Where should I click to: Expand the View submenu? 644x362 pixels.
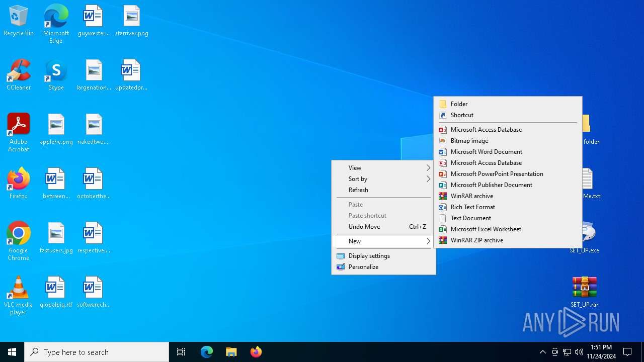point(383,168)
